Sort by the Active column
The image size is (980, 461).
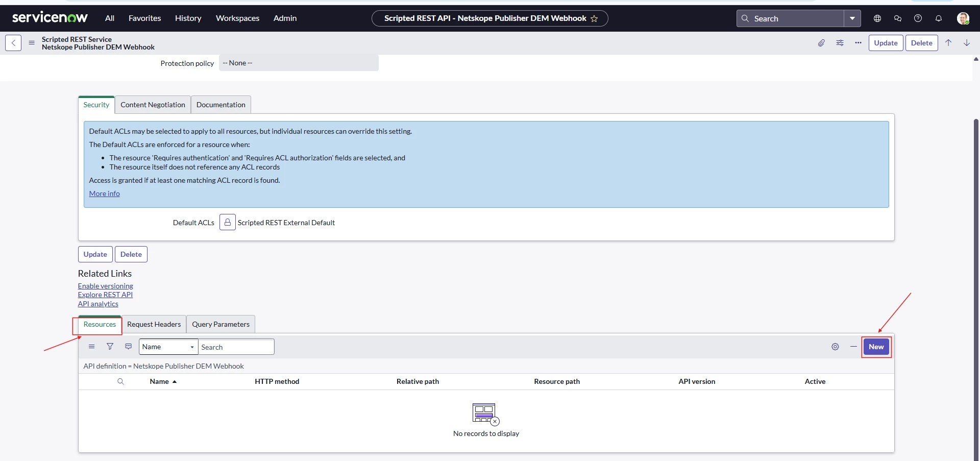(815, 381)
